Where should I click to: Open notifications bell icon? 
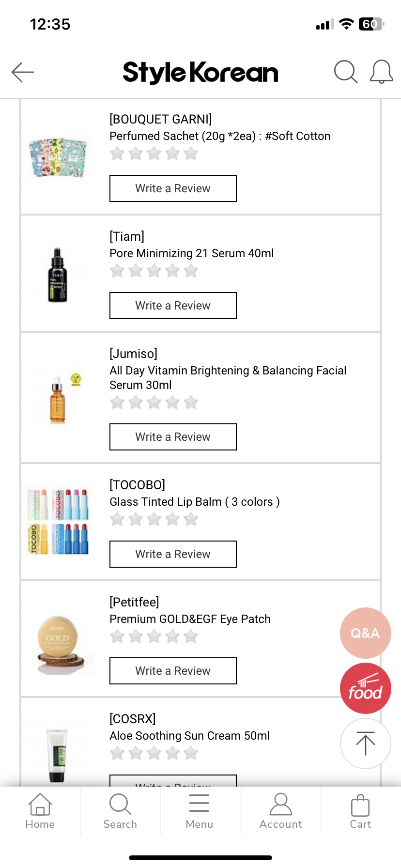pyautogui.click(x=381, y=72)
